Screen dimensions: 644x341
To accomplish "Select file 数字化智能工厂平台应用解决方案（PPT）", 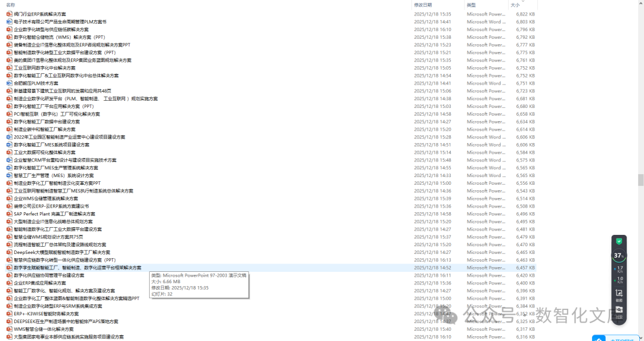I will pos(54,106).
